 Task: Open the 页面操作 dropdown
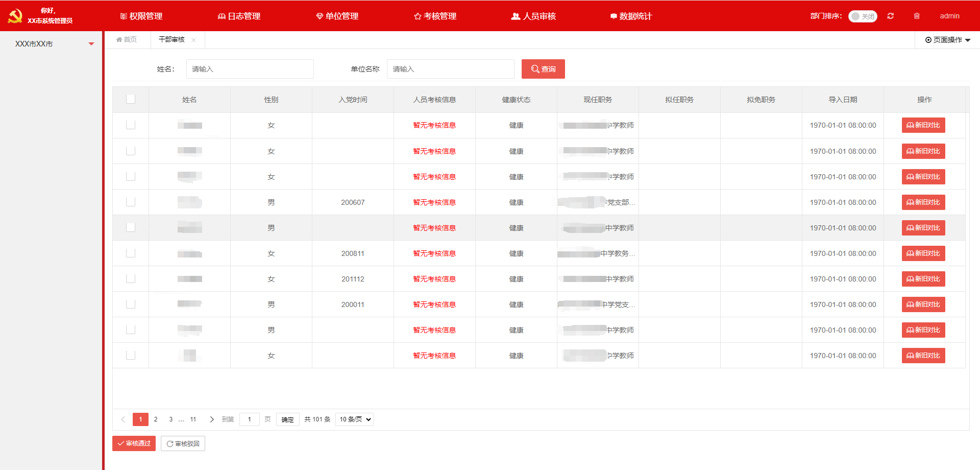coord(947,40)
